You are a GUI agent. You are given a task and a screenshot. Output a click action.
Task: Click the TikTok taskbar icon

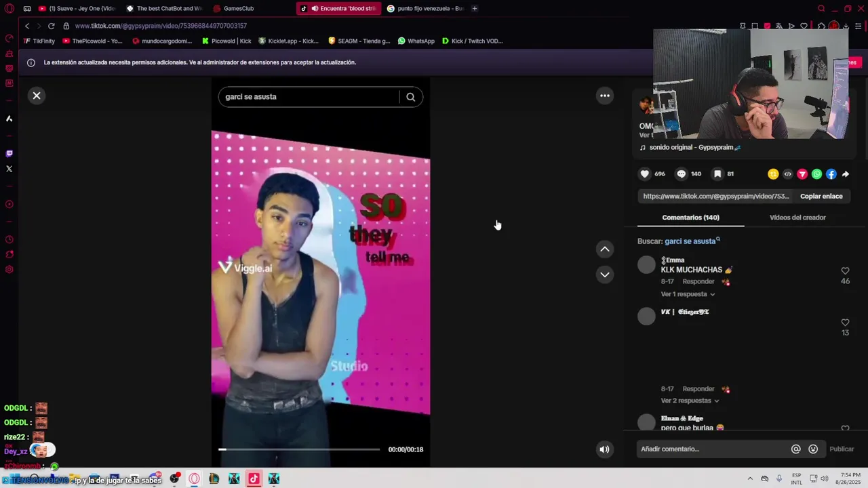click(254, 479)
